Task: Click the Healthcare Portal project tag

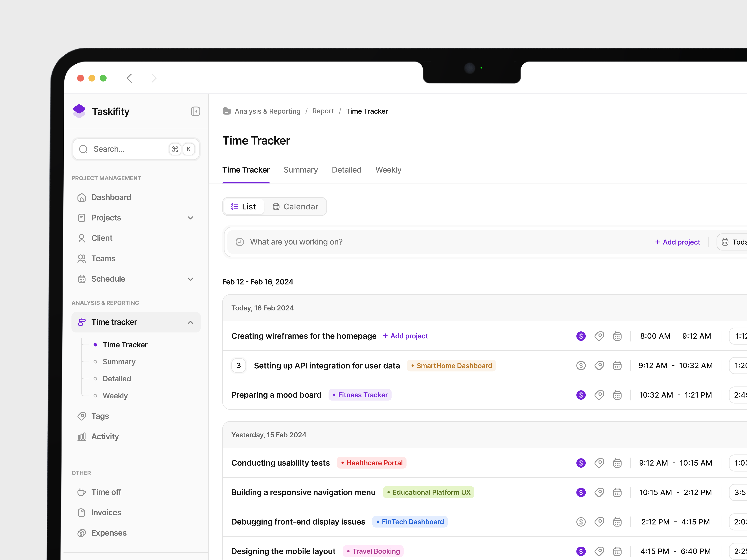Action: [371, 463]
